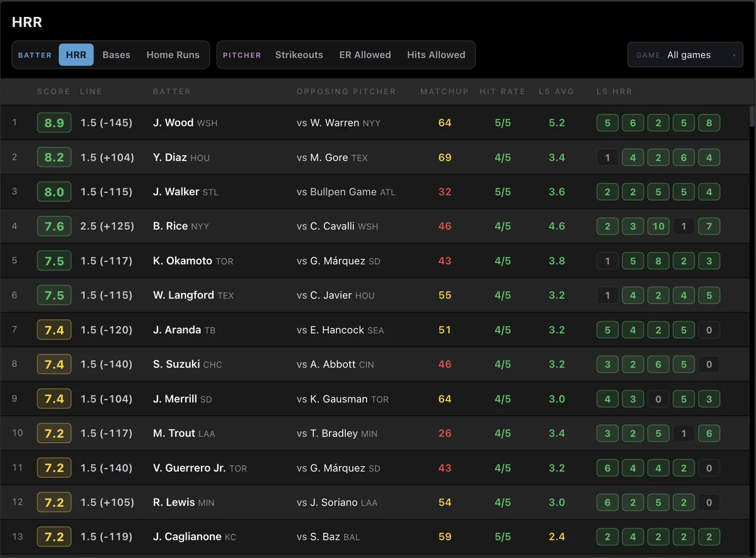Click the 1.5 (+105) line for R. Lewis
Image resolution: width=756 pixels, height=558 pixels.
coord(107,503)
